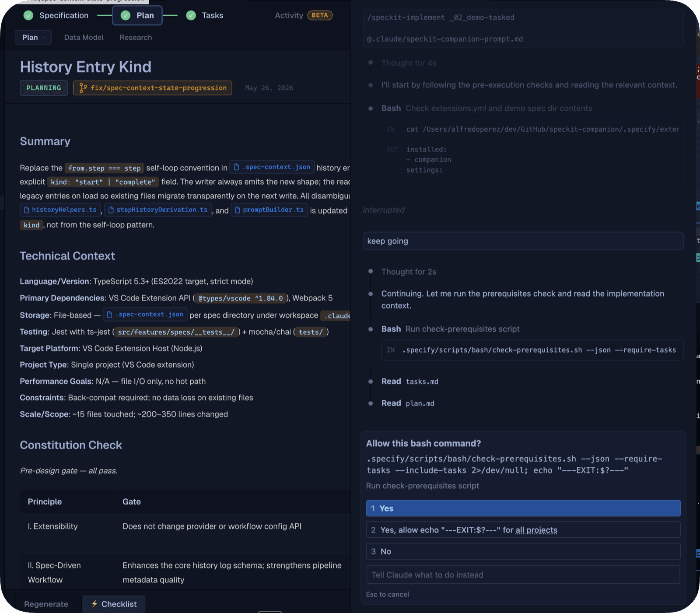Click the all projects underlined text
Screen dimensions: 700x613
coord(536,530)
